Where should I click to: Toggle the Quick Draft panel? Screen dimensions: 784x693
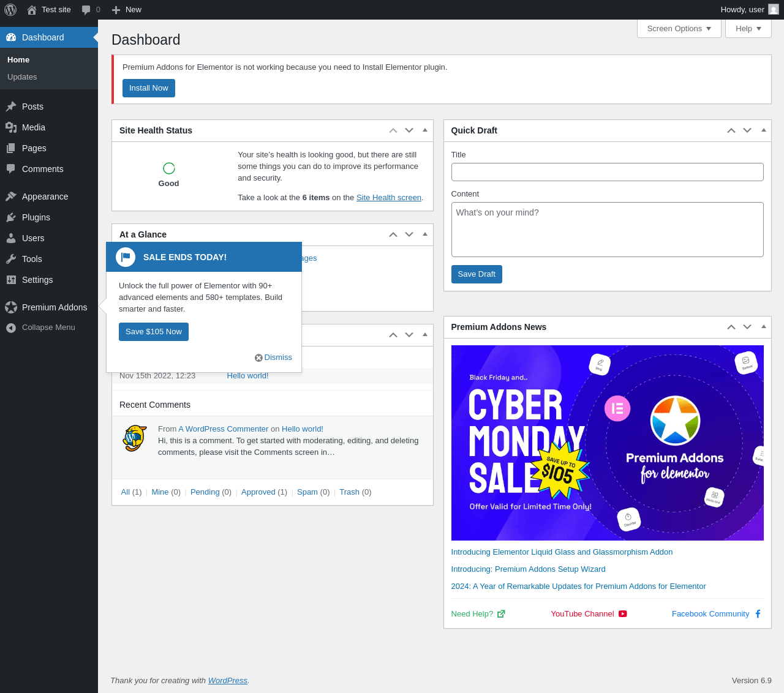click(763, 130)
